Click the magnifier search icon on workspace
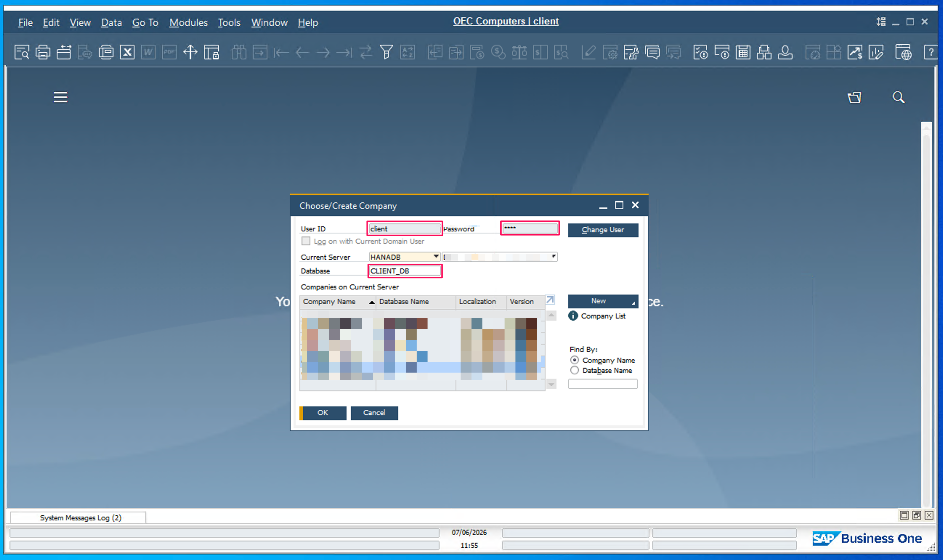This screenshot has height=560, width=943. pyautogui.click(x=898, y=97)
